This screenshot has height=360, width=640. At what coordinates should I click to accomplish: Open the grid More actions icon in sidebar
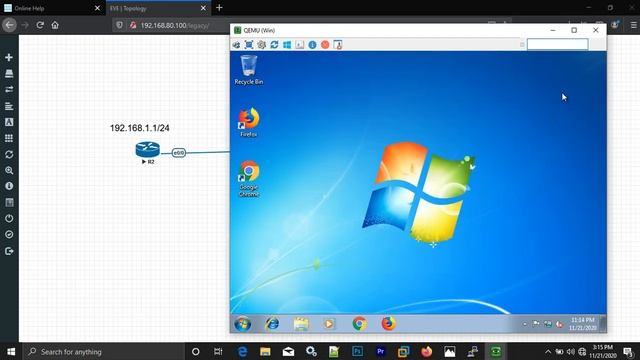(x=9, y=138)
